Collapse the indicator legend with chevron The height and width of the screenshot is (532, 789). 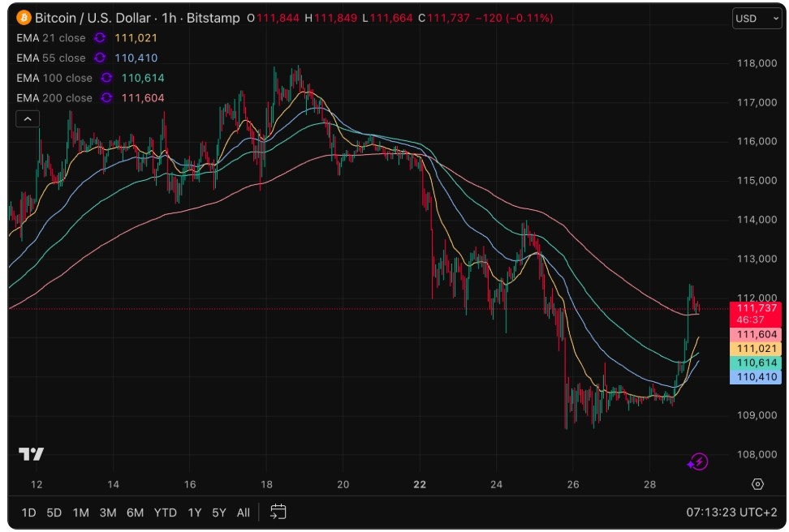[x=28, y=119]
